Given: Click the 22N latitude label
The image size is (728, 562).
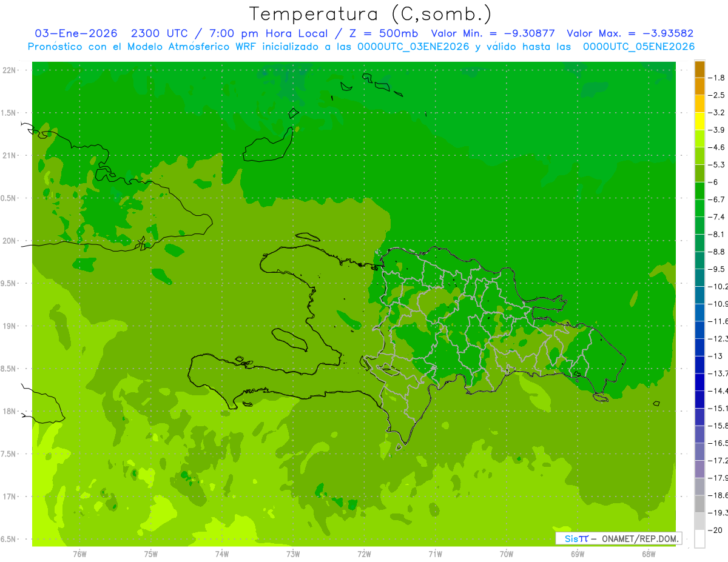Looking at the screenshot, I should pos(10,70).
